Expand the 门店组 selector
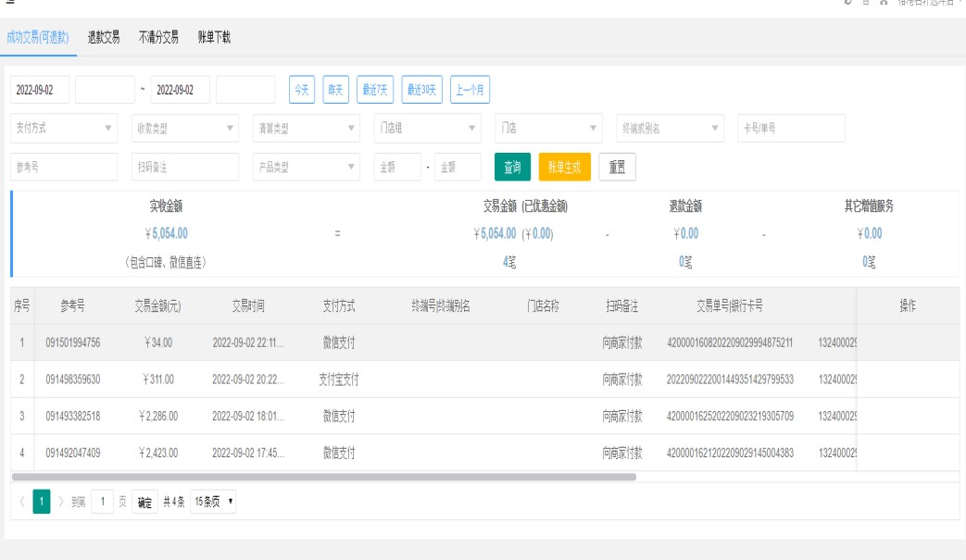Screen dimensions: 966x560 pyautogui.click(x=425, y=128)
